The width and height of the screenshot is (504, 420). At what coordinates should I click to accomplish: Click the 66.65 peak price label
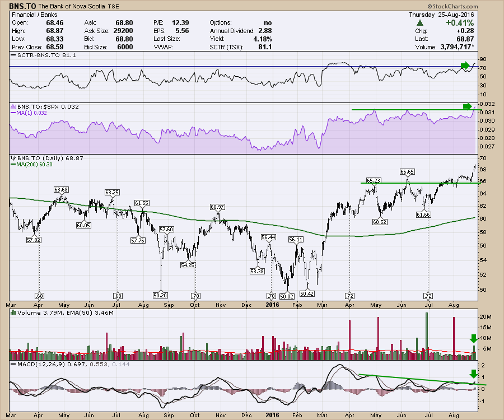407,171
